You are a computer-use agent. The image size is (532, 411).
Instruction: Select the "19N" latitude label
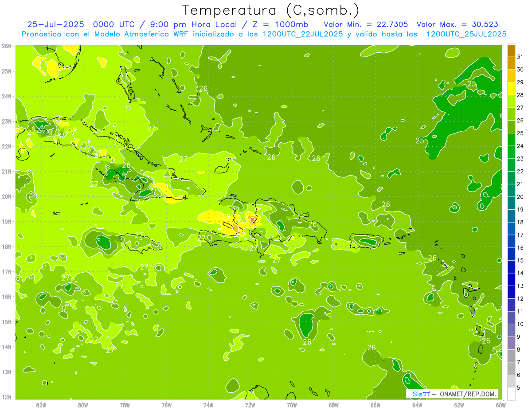7,221
